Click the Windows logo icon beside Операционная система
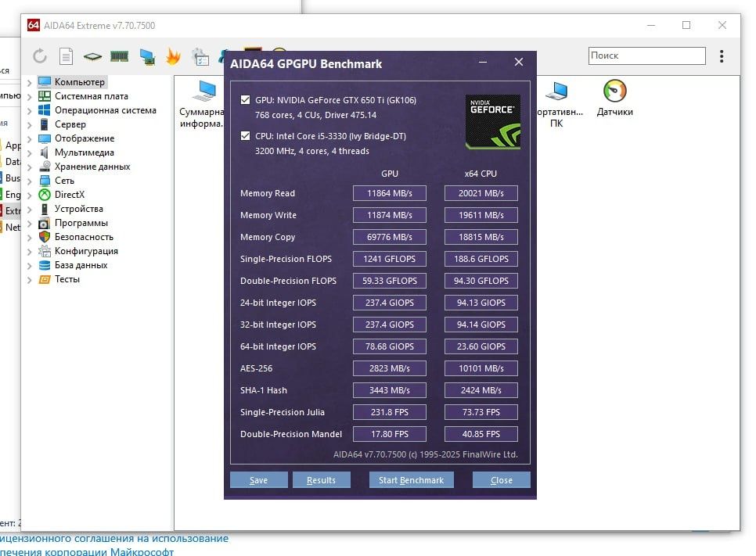756x556 pixels. coord(45,110)
